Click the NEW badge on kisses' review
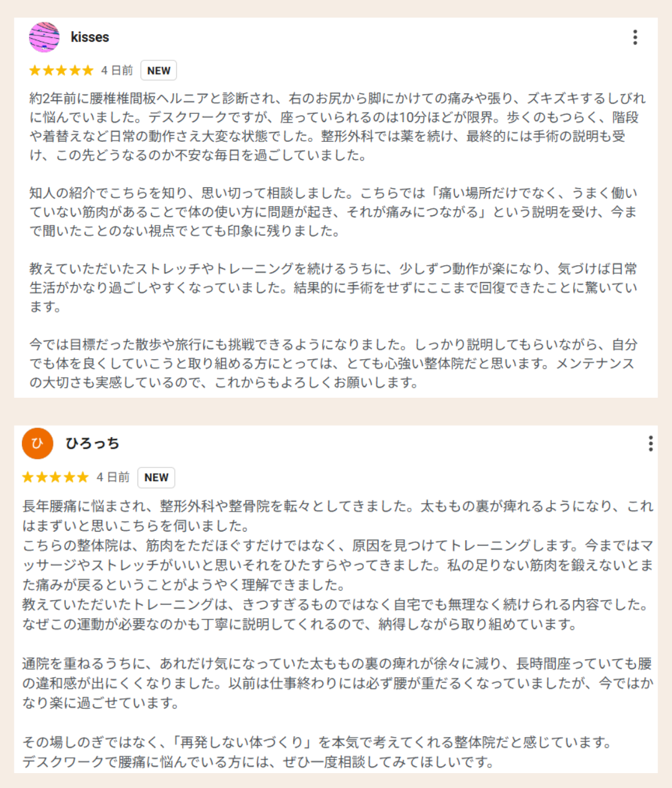 coord(159,70)
